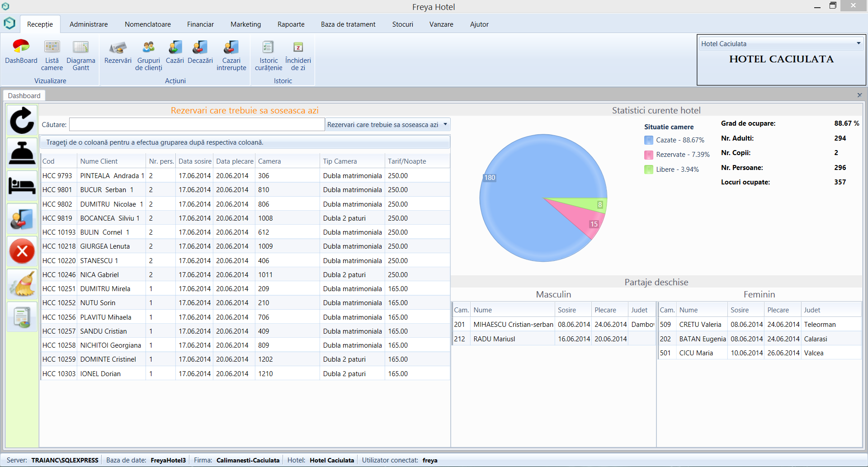
Task: Click the broom cleaning sidebar icon
Action: click(22, 284)
